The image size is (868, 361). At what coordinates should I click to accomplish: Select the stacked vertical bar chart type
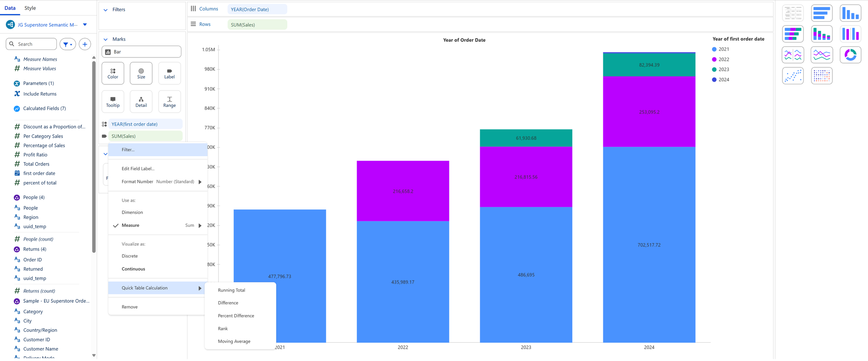coord(822,34)
